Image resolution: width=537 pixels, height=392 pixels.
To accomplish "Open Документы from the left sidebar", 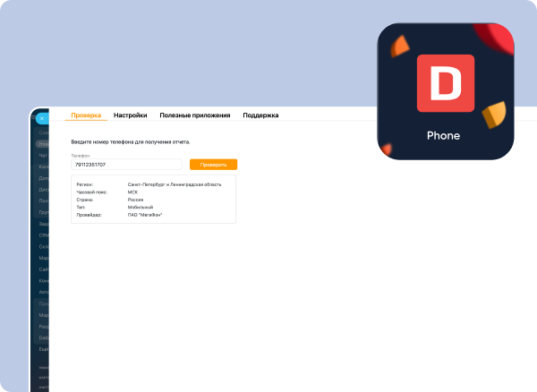I will pos(43,177).
